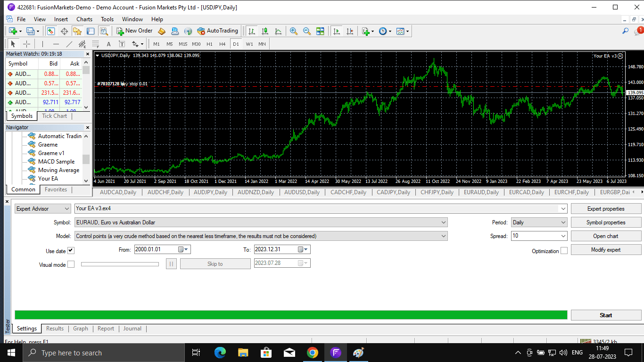Image resolution: width=644 pixels, height=362 pixels.
Task: Switch chart to bar chart mode
Action: [252, 31]
